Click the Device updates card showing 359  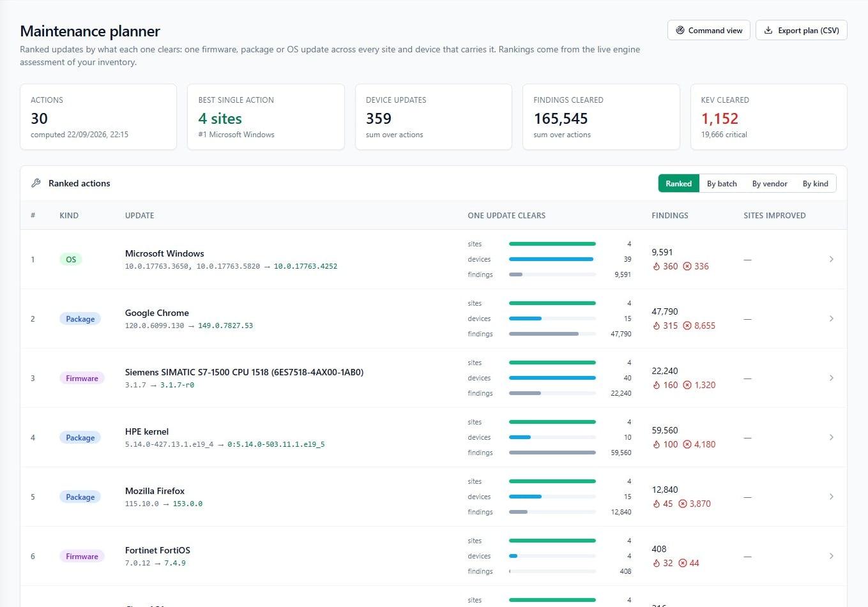433,117
